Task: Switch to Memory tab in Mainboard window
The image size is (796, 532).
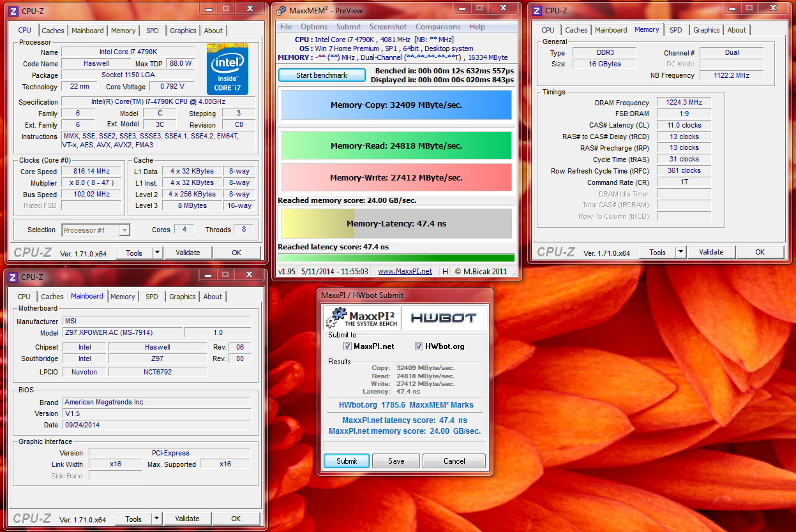Action: (123, 297)
